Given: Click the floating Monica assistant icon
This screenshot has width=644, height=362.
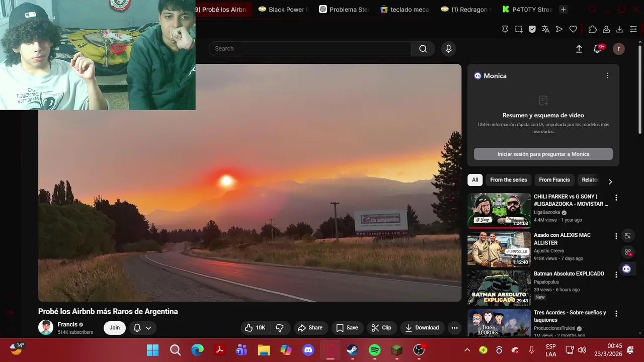Looking at the screenshot, I should click(x=626, y=268).
